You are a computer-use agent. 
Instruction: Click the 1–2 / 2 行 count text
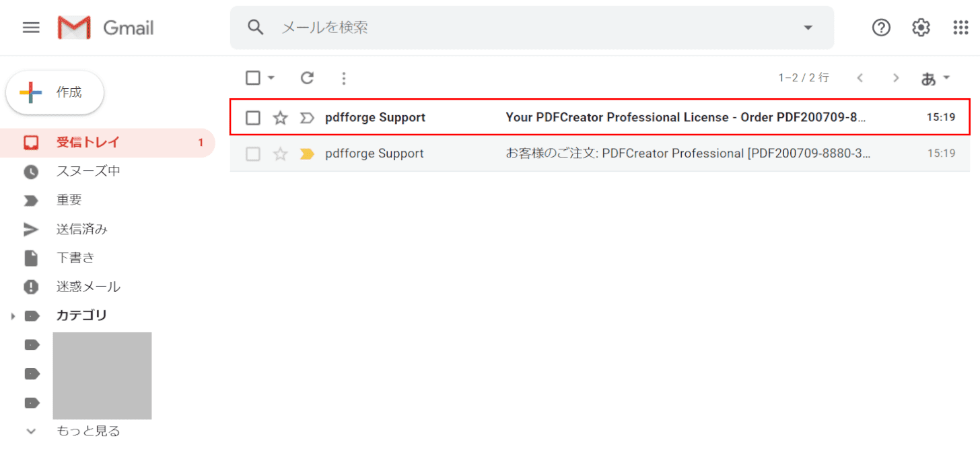[x=804, y=78]
